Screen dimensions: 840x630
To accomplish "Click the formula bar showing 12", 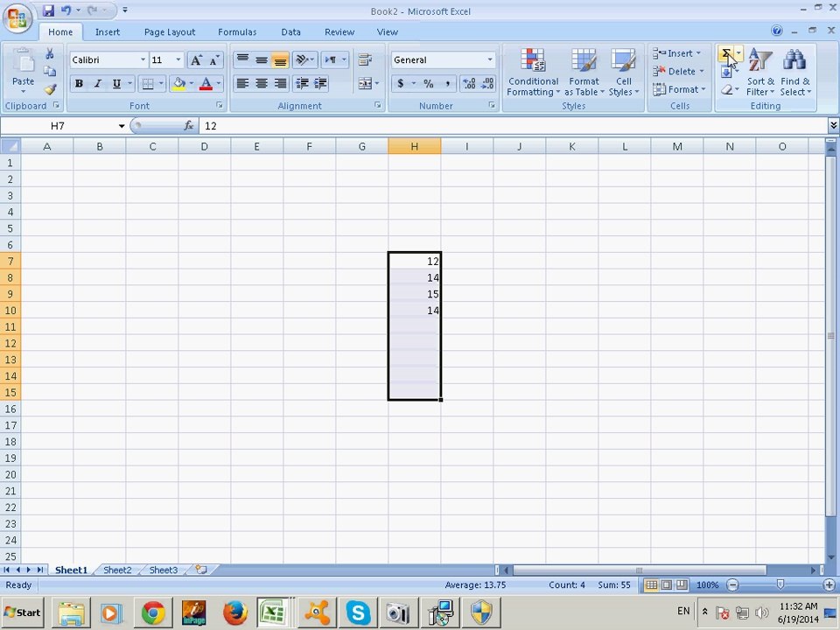I will point(514,126).
